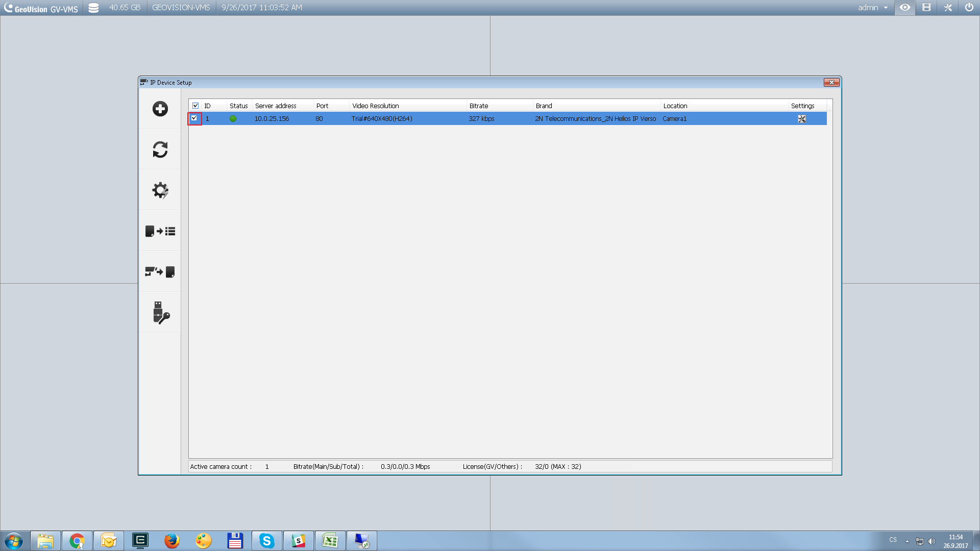This screenshot has height=551, width=980.
Task: Open the gear settings icon in sidebar
Action: (x=160, y=190)
